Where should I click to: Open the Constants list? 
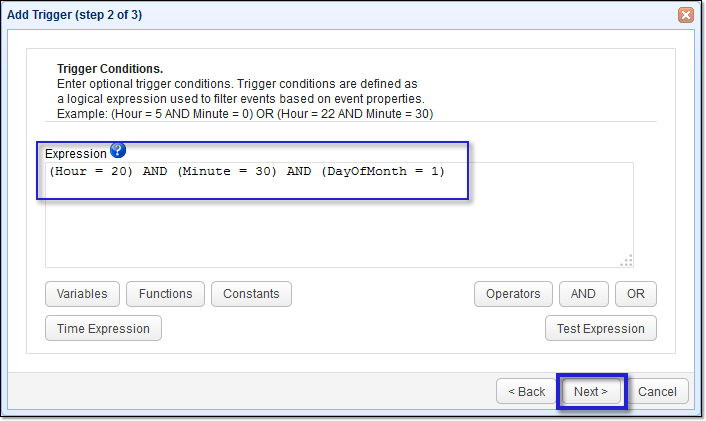(251, 294)
